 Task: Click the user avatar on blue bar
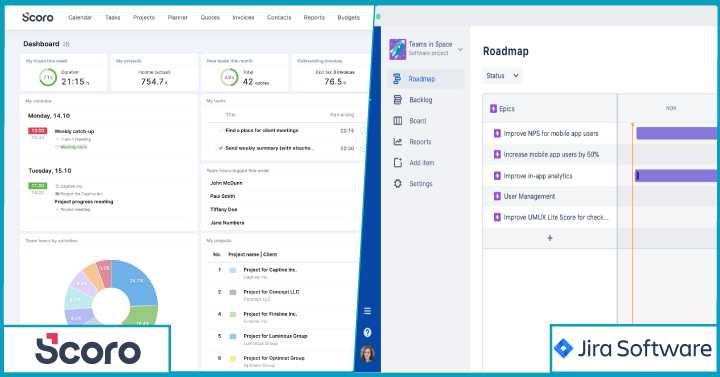click(367, 354)
